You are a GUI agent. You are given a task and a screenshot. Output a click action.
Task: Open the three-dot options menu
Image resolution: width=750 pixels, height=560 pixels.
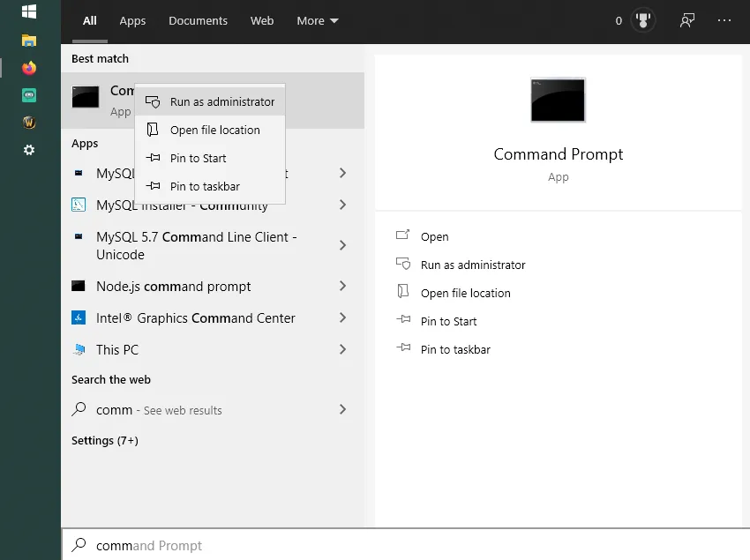724,20
